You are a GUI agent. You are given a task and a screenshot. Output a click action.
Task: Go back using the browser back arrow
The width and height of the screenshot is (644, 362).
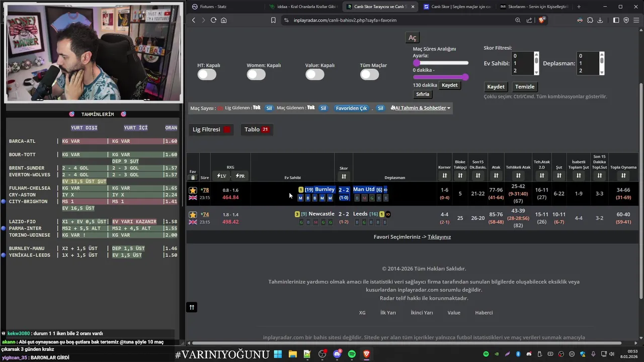(194, 20)
